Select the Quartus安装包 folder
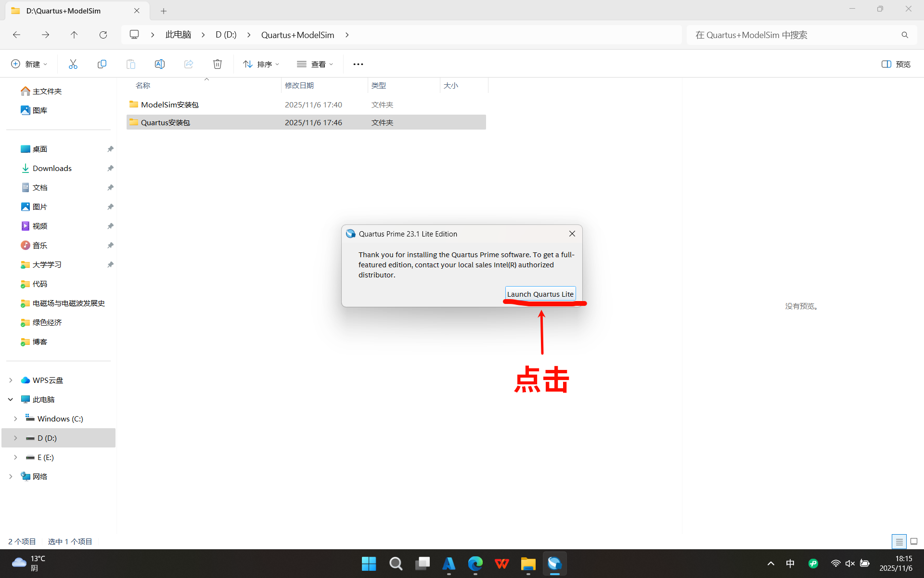The image size is (924, 578). (x=306, y=122)
